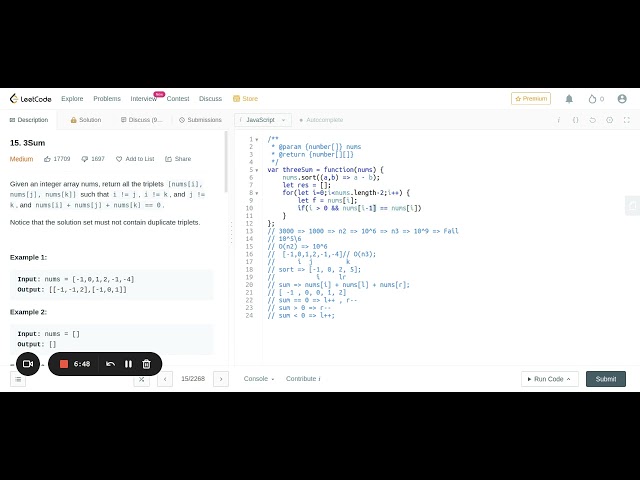Fold the for loop at line 8
The height and width of the screenshot is (480, 640).
coord(257,193)
